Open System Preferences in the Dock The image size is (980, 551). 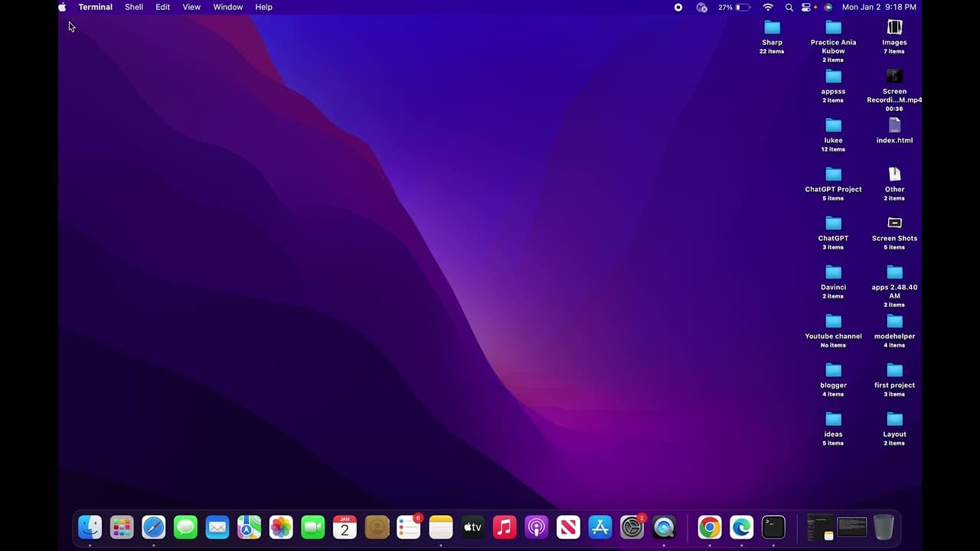click(632, 527)
